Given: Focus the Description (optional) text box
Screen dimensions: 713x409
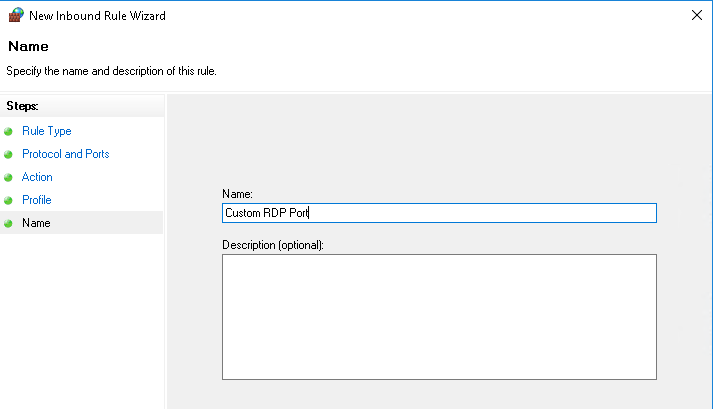Looking at the screenshot, I should (438, 316).
